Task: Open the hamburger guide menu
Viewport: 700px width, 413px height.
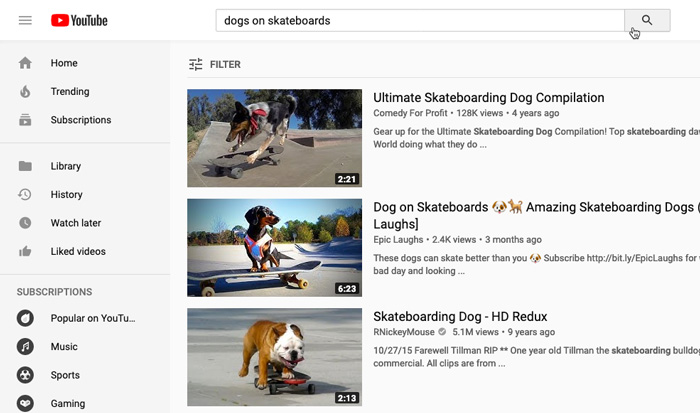Action: point(25,20)
